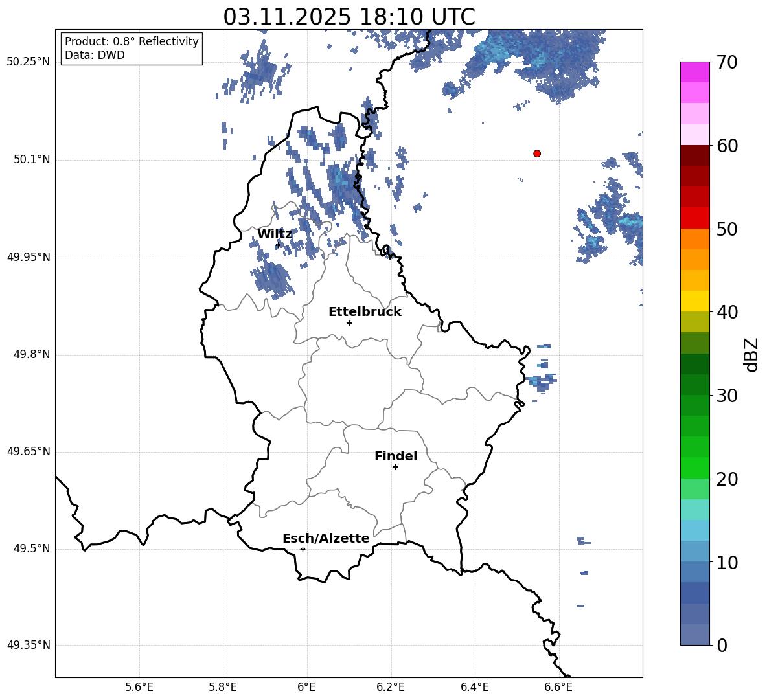The height and width of the screenshot is (700, 767).
Task: Click the 20 colorbar tick value
Action: pyautogui.click(x=727, y=479)
